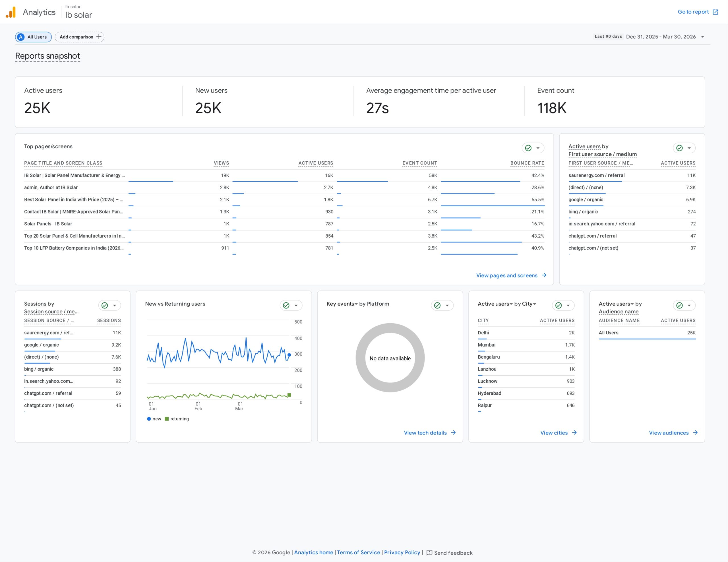Toggle the 'new' series legend in chart
The image size is (728, 562).
tap(154, 419)
